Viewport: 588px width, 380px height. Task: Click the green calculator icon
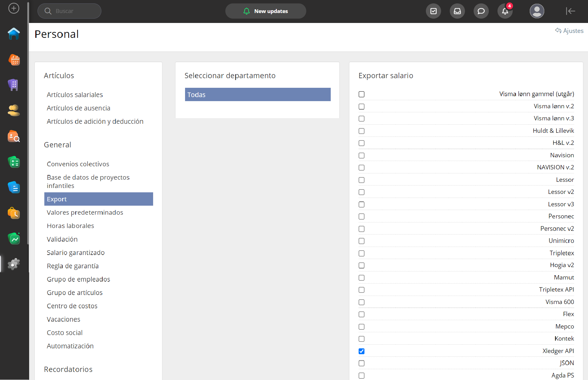pos(14,162)
